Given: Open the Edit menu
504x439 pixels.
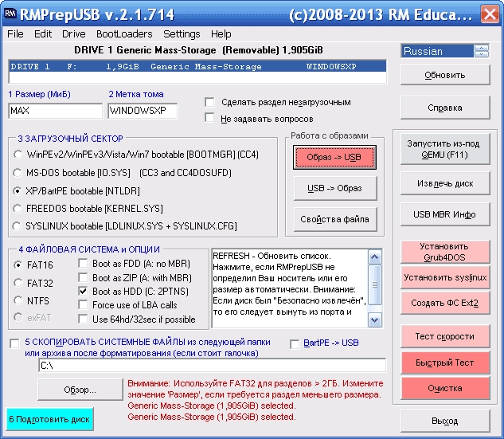Looking at the screenshot, I should pos(43,34).
